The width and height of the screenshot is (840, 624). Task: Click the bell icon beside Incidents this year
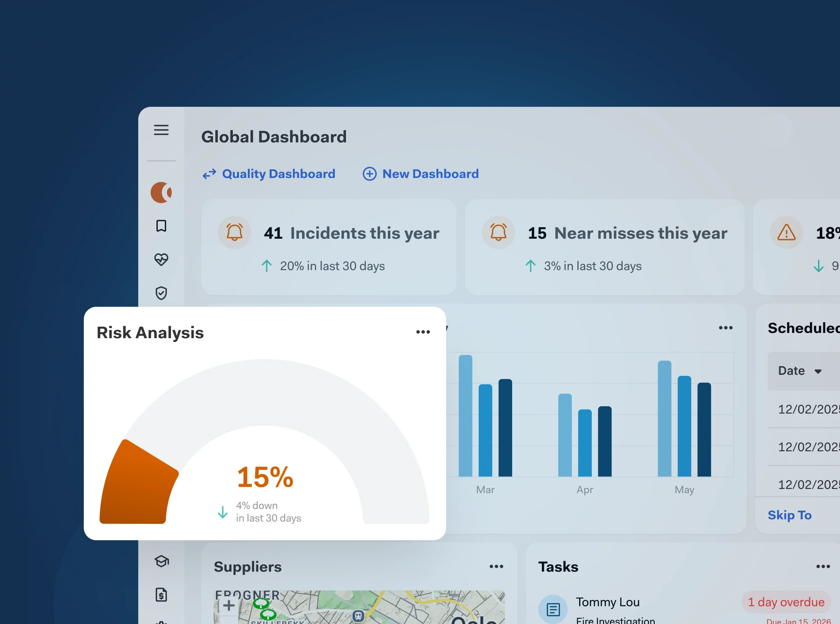[234, 232]
